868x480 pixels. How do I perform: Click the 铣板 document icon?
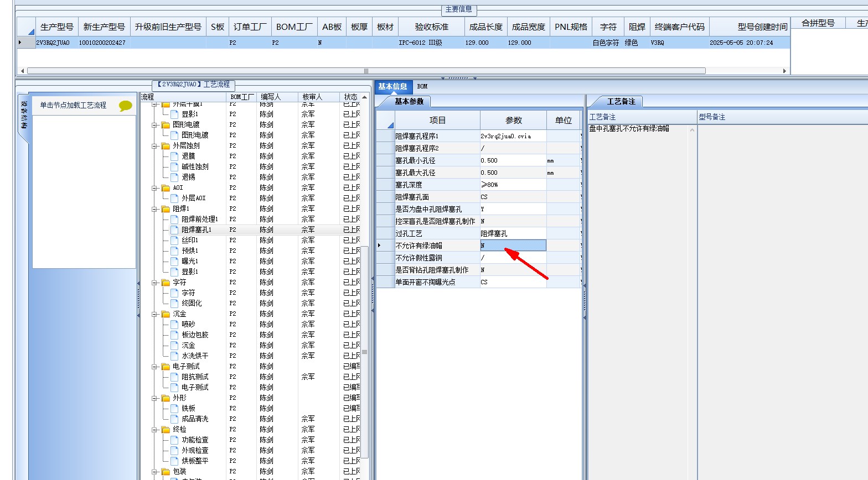[174, 409]
